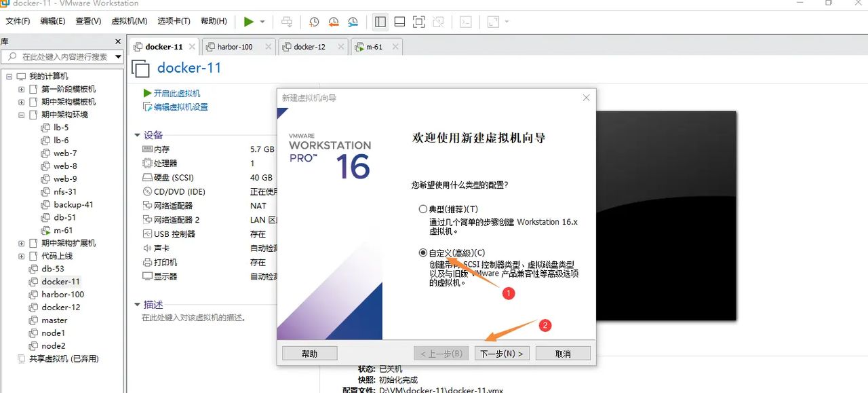Toggle the library panel visibility

point(380,22)
